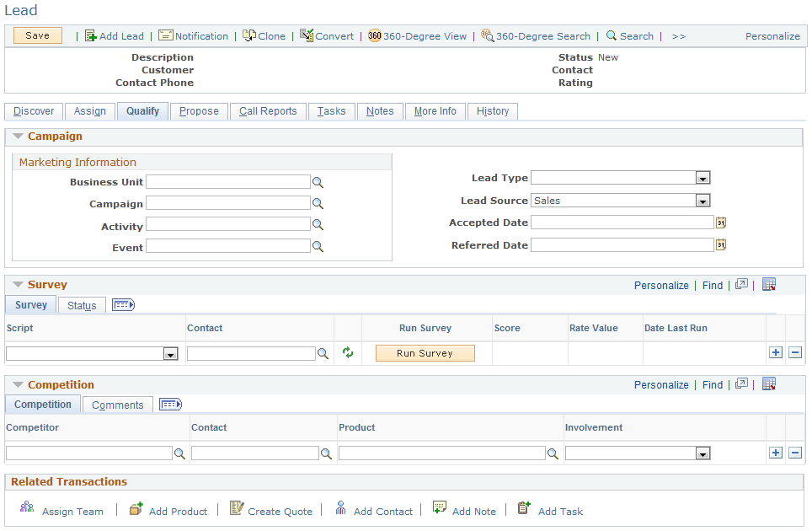Open Survey grid in new window

point(741,284)
